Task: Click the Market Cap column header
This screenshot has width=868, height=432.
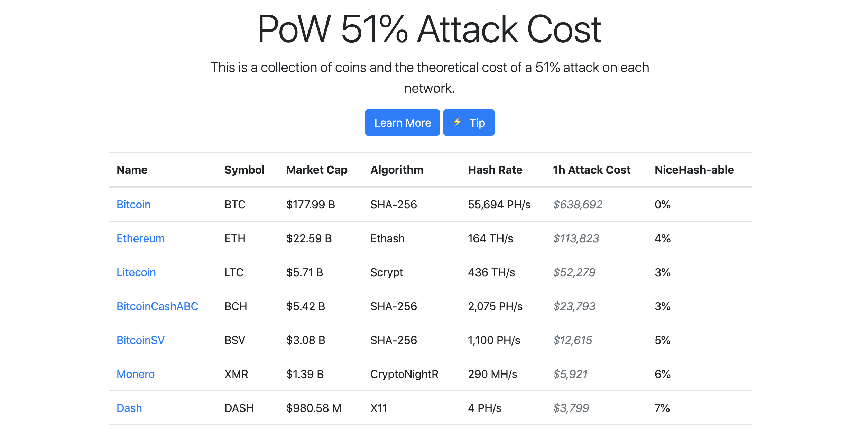Action: (316, 170)
